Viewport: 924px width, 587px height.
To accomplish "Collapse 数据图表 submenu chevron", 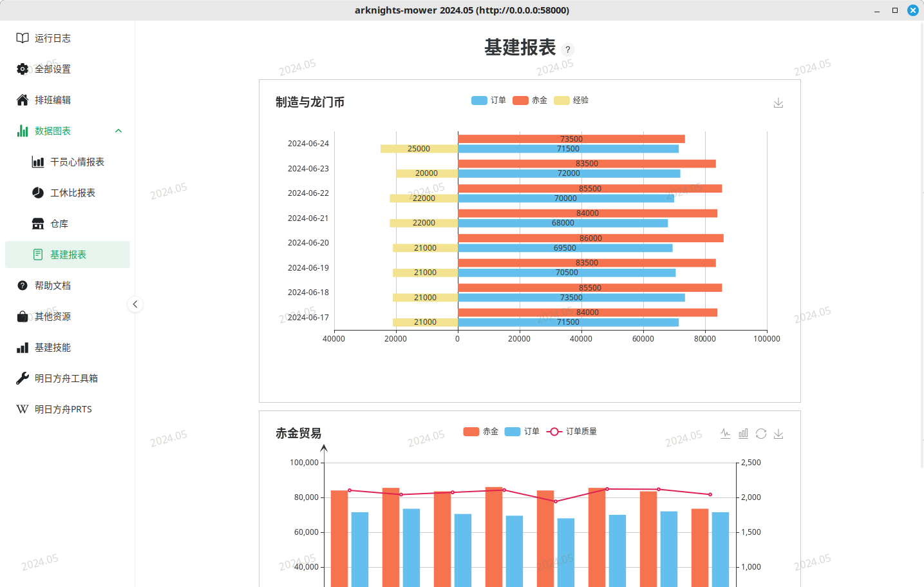I will tap(118, 131).
